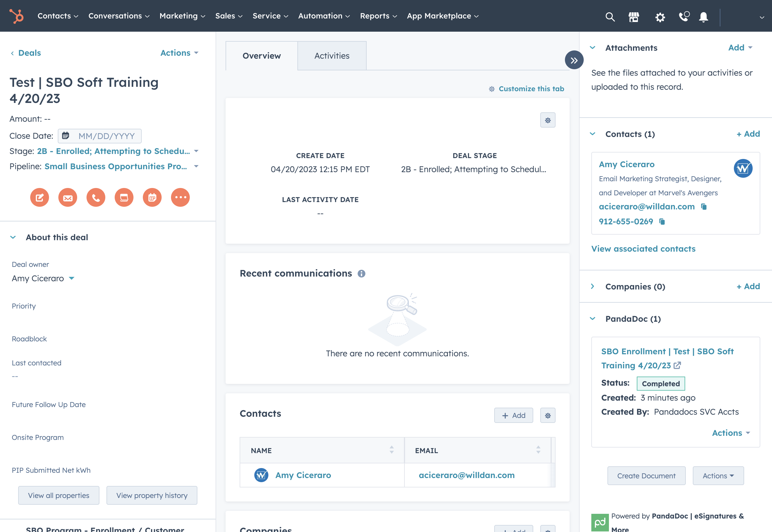Copy the aciceraro@willdan.com email icon
This screenshot has height=532, width=772.
point(704,207)
